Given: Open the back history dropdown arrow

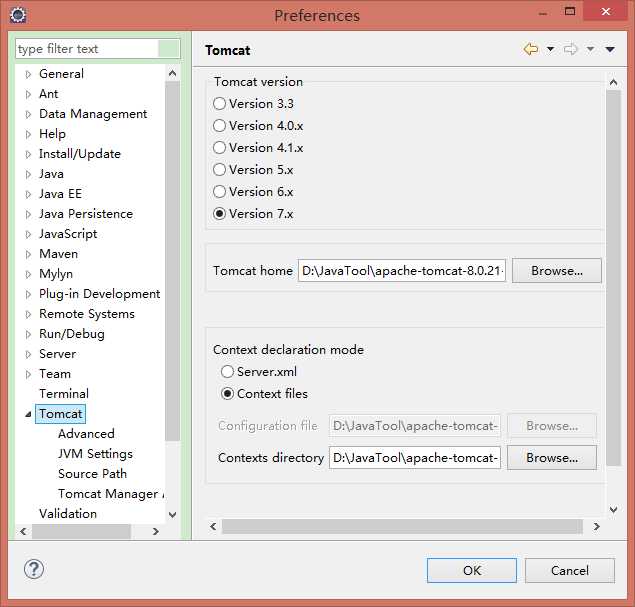Looking at the screenshot, I should pos(550,49).
